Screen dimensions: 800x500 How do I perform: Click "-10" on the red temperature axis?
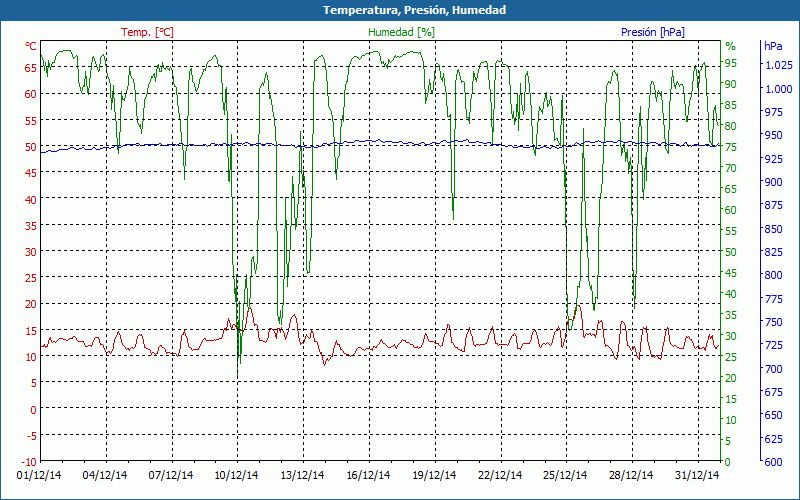pos(29,462)
